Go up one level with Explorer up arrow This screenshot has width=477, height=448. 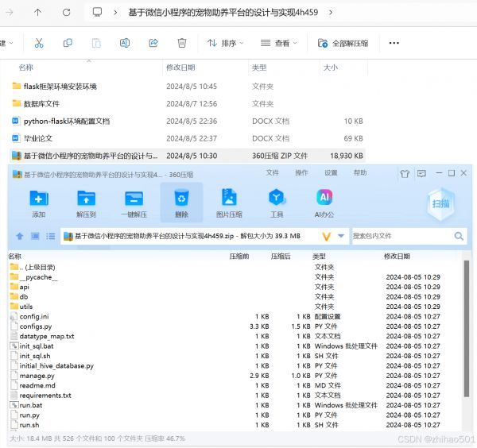click(x=37, y=13)
